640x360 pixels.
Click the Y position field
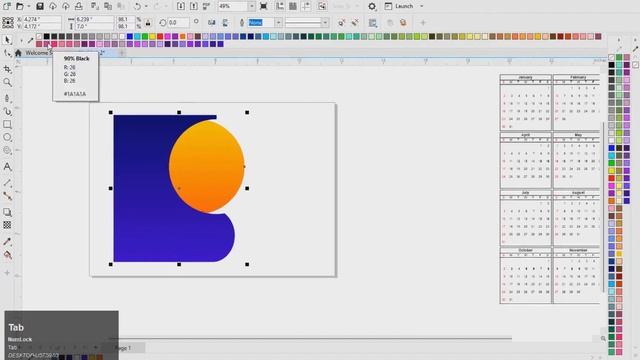point(41,26)
